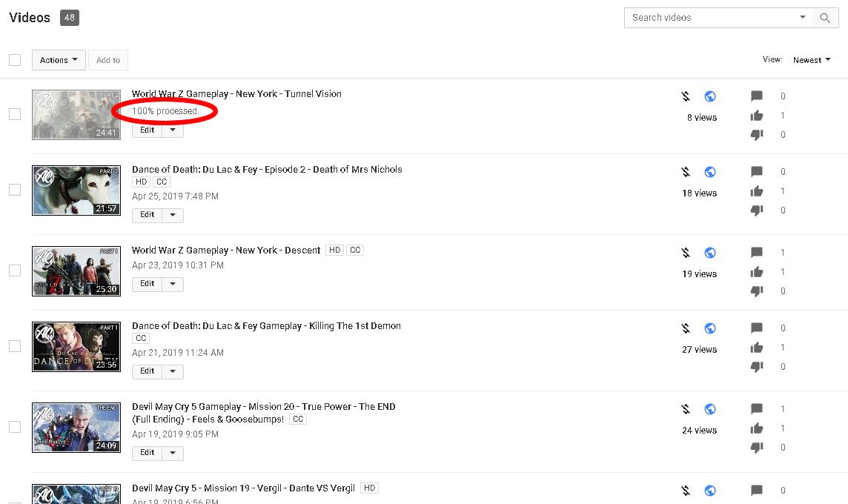Click the Add to button
848x504 pixels.
coord(108,60)
